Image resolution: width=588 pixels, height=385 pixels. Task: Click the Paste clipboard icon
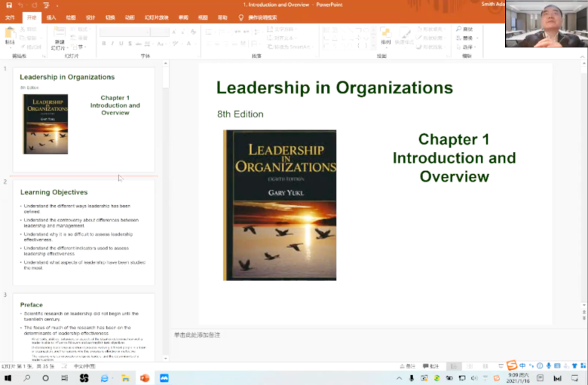10,33
